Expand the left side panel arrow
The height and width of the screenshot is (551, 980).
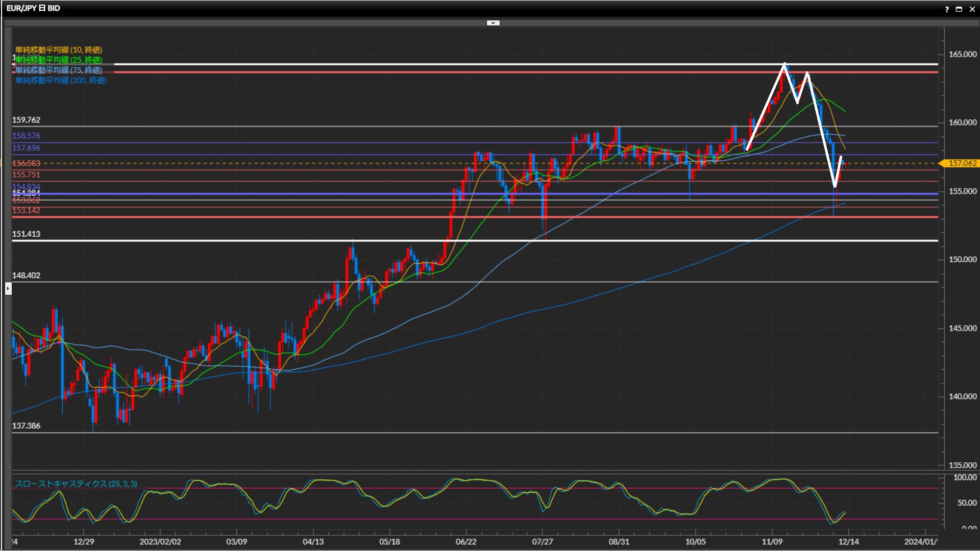[x=8, y=289]
